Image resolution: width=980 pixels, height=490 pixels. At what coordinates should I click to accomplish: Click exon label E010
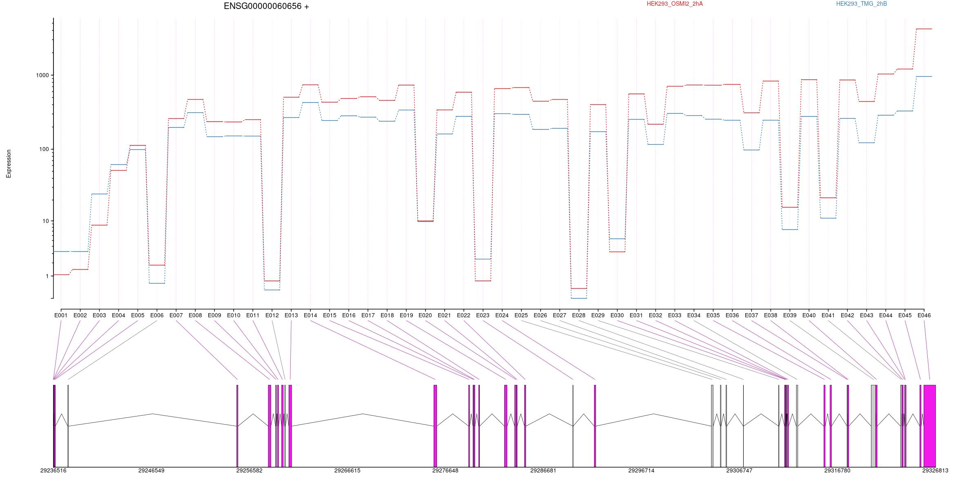point(234,315)
